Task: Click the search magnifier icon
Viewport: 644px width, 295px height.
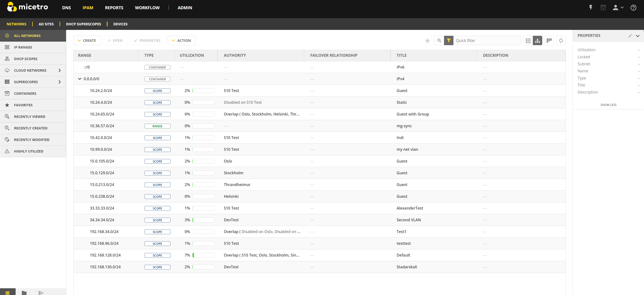Action: click(439, 40)
